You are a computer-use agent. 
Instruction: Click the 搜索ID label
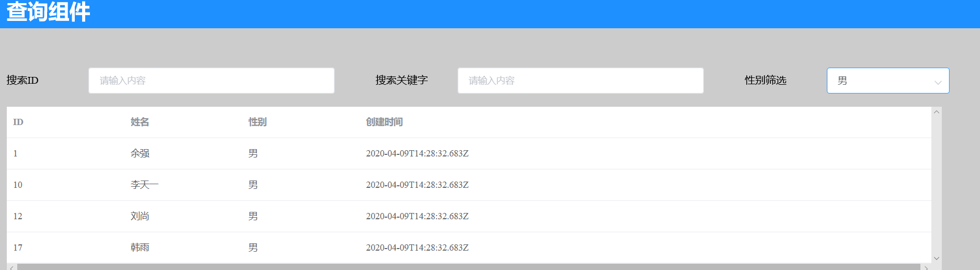coord(22,80)
